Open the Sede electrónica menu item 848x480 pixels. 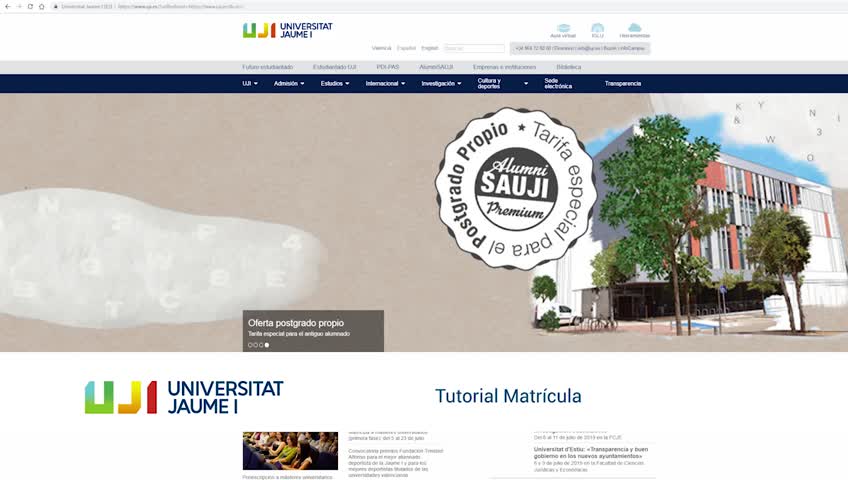pos(558,84)
